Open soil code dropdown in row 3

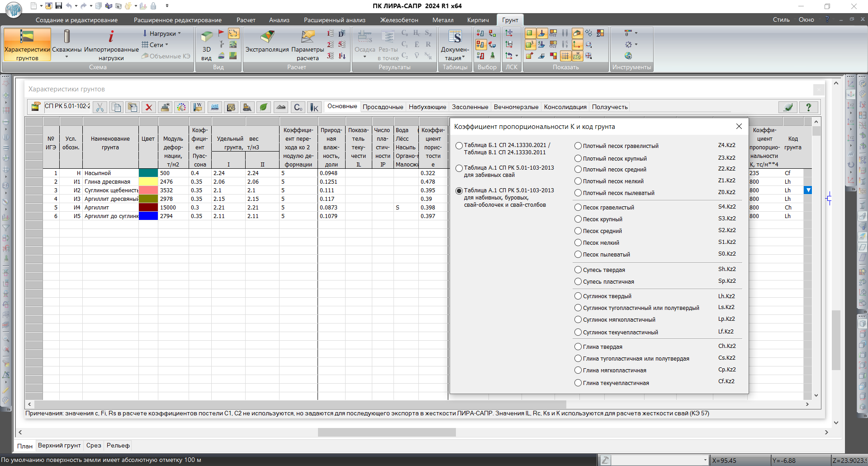808,190
